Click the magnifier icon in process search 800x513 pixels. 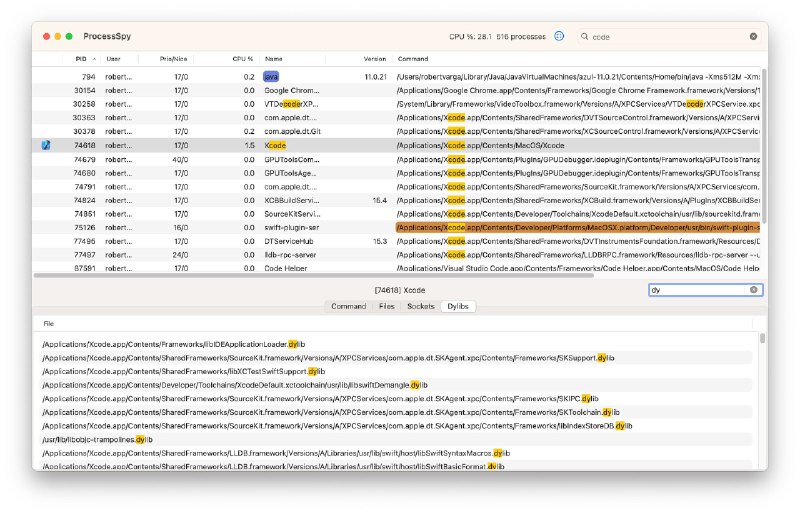click(x=584, y=36)
